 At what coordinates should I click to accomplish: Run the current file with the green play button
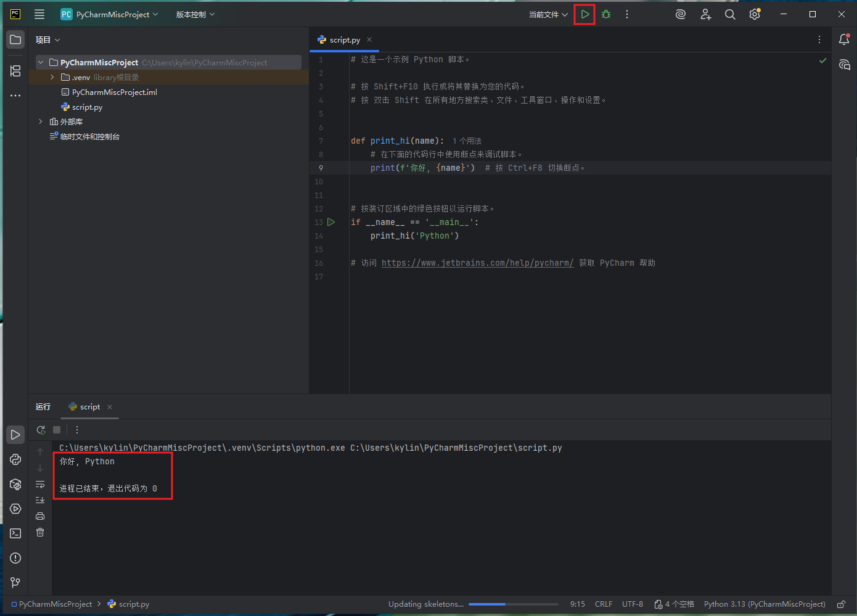point(584,14)
